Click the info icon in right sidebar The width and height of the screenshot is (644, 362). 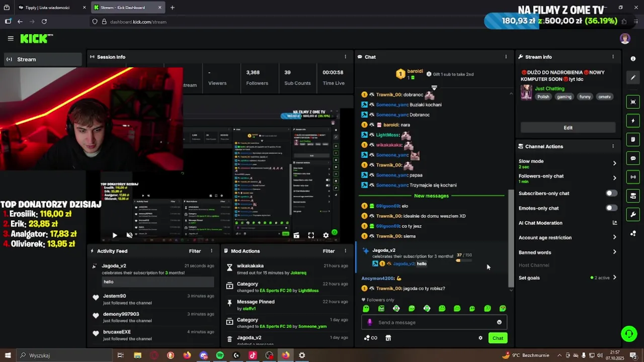click(x=633, y=59)
